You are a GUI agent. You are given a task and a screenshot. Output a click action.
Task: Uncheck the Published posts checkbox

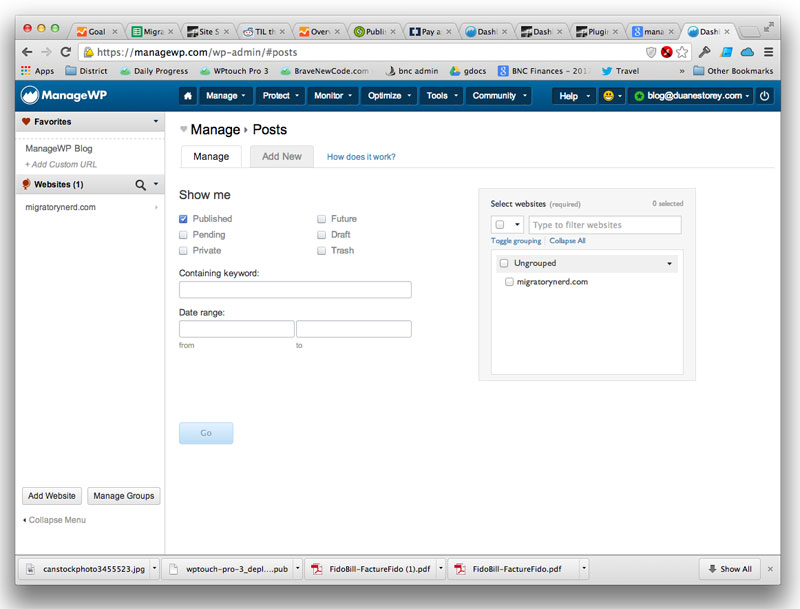[x=183, y=218]
